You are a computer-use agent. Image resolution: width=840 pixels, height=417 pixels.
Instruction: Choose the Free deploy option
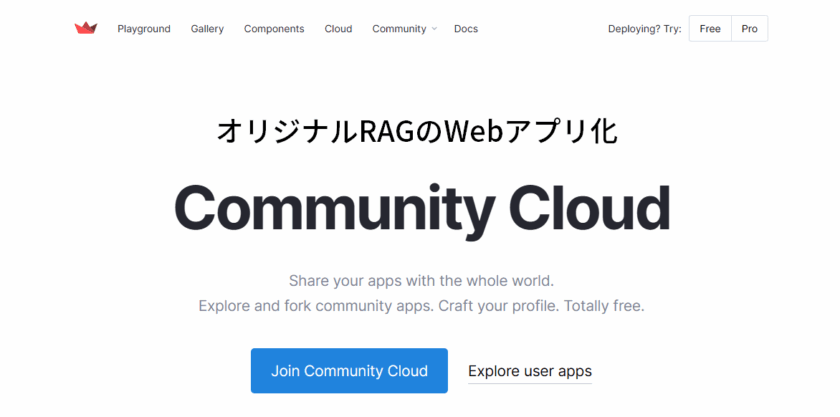(710, 28)
